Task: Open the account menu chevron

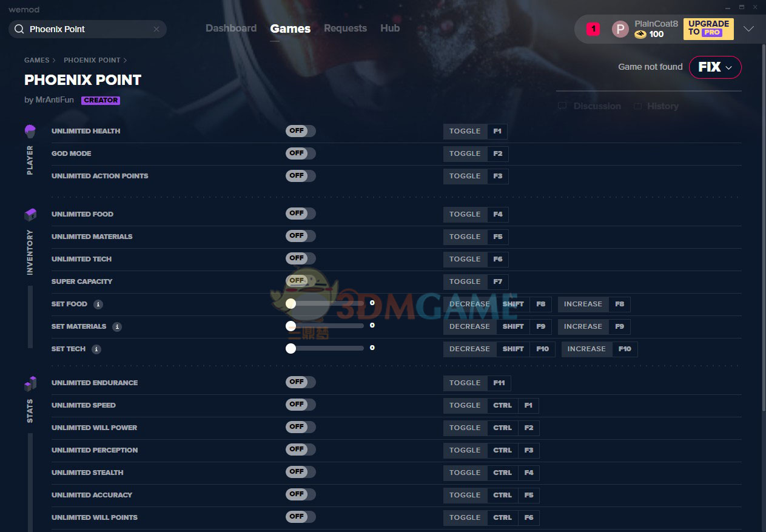Action: [x=748, y=29]
